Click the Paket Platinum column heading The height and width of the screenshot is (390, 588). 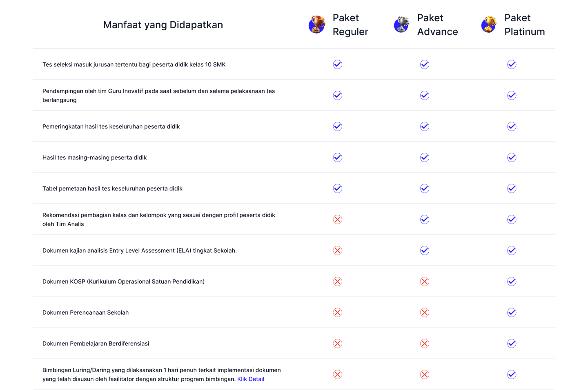pyautogui.click(x=524, y=25)
